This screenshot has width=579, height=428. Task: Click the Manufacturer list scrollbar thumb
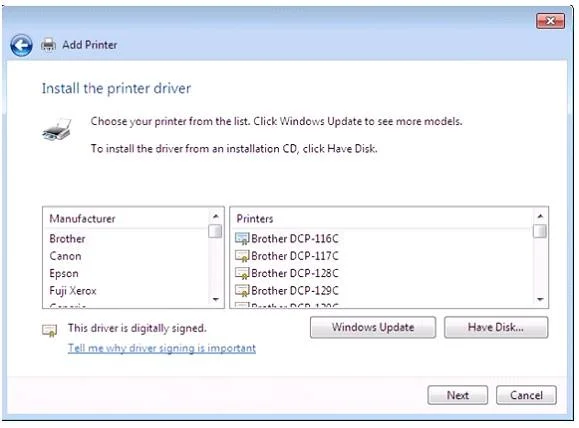tap(215, 232)
